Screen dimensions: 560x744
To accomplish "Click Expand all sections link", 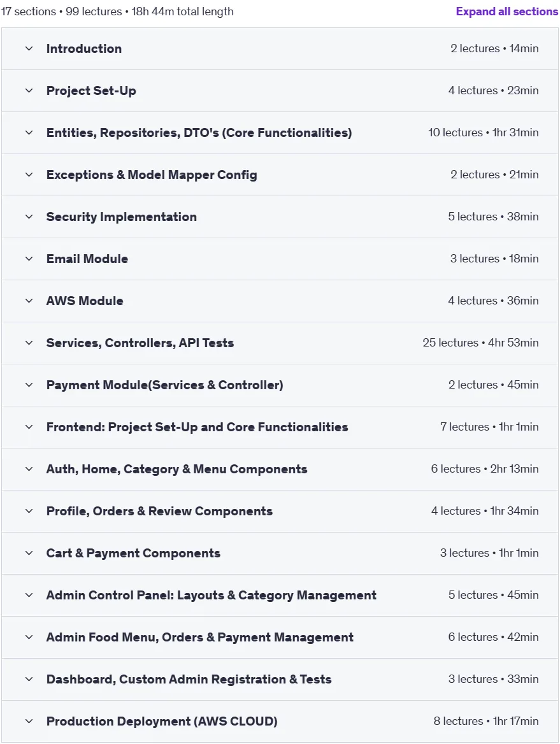I will coord(507,11).
